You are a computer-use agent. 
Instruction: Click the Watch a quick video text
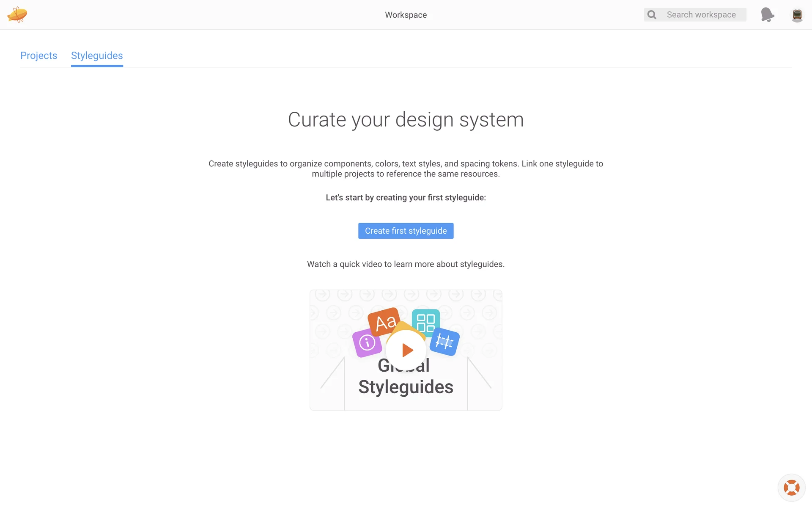click(x=406, y=264)
